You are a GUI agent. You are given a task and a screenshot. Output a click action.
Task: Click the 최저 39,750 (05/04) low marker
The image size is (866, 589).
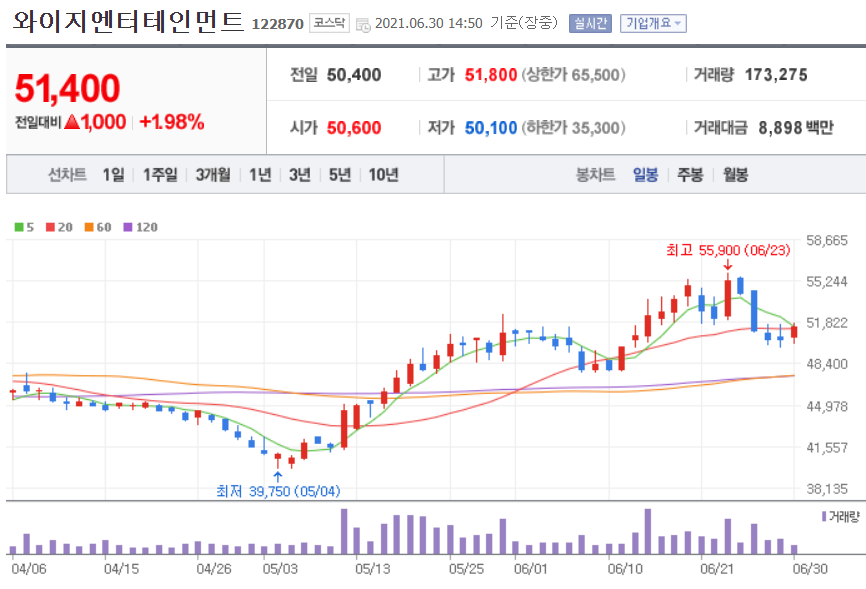tap(278, 491)
